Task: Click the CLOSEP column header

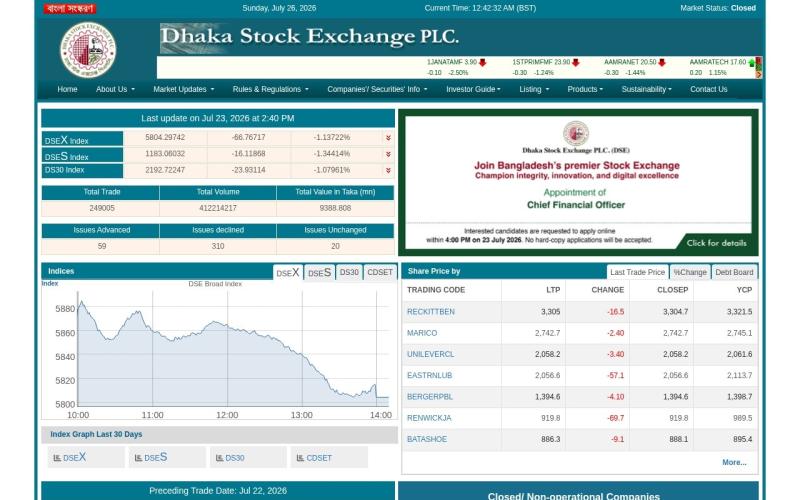Action: [x=672, y=290]
